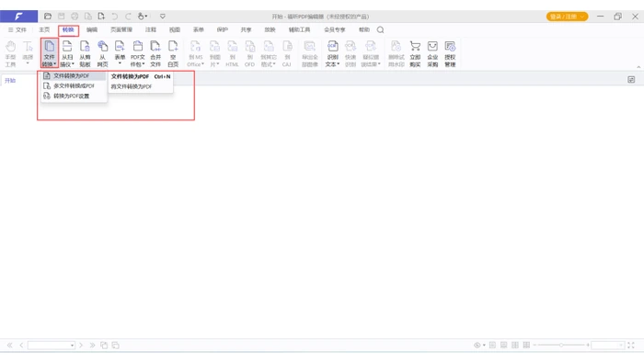
Task: Open the 文件 menu
Action: coord(17,30)
